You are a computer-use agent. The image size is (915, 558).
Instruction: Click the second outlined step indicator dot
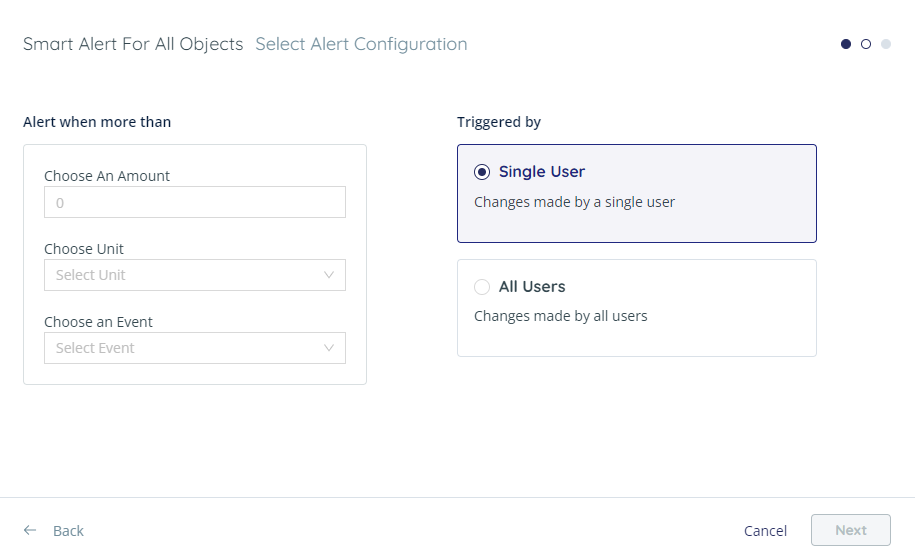[x=866, y=44]
